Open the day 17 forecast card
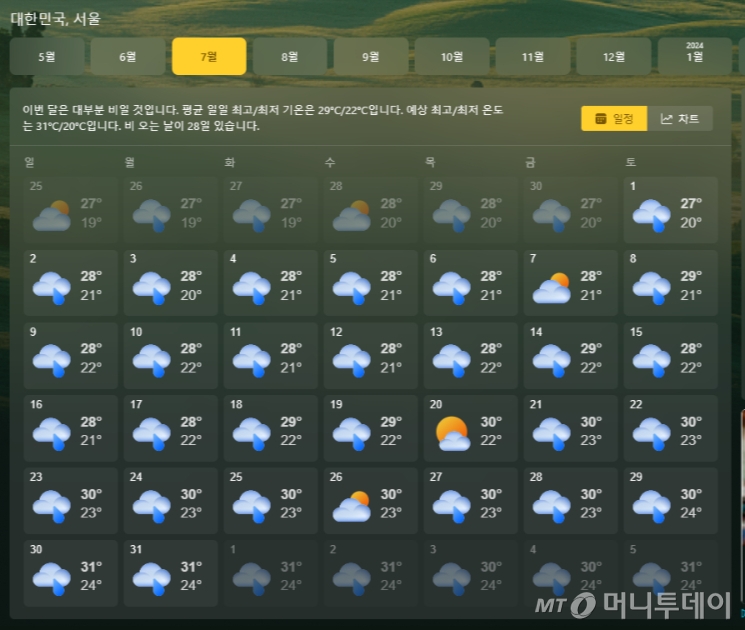The width and height of the screenshot is (745, 630). pyautogui.click(x=171, y=428)
